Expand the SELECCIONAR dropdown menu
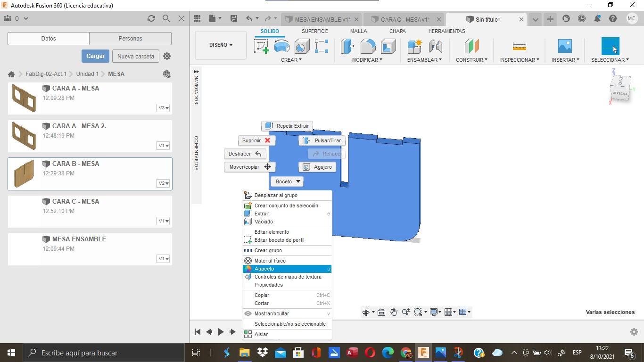This screenshot has width=644, height=362. tap(610, 60)
